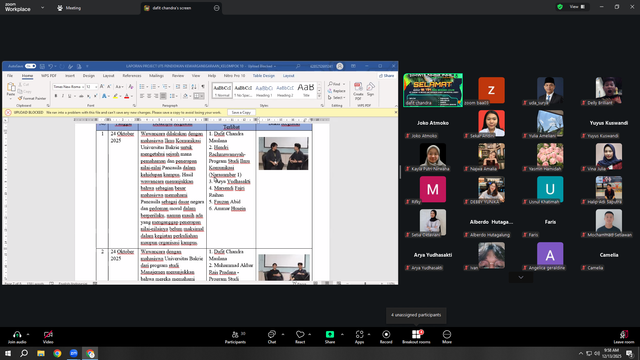Open Times New Roman font name dropdown
The width and height of the screenshot is (640, 360).
click(x=83, y=87)
